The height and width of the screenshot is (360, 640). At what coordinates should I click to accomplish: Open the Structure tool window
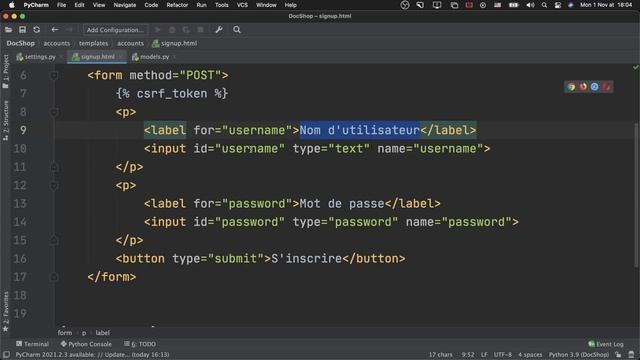coord(5,120)
